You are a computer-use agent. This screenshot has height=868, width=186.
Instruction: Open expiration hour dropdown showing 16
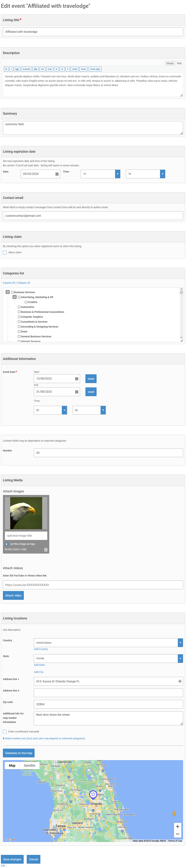tap(100, 174)
